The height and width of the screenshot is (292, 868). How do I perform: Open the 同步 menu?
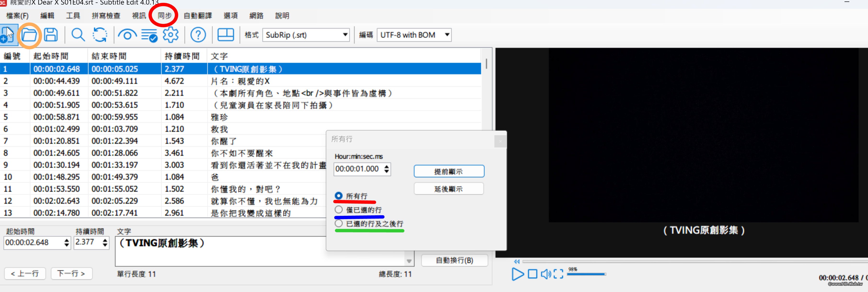[164, 16]
